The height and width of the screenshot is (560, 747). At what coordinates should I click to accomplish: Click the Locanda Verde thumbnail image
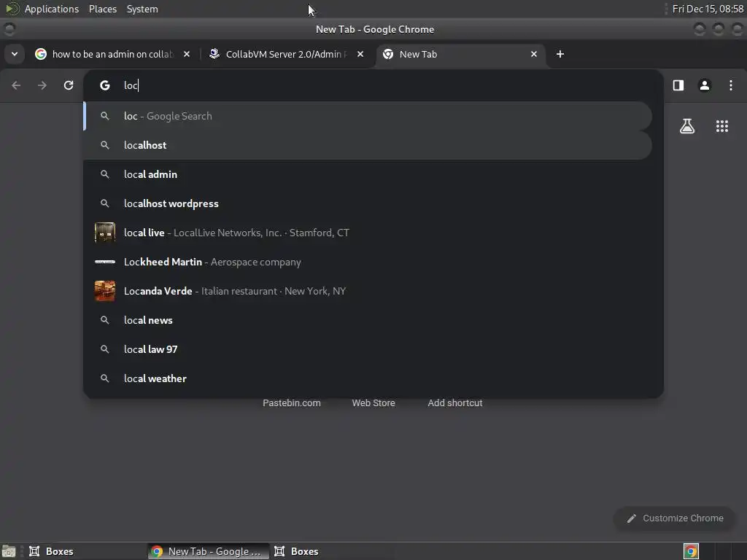click(x=105, y=291)
